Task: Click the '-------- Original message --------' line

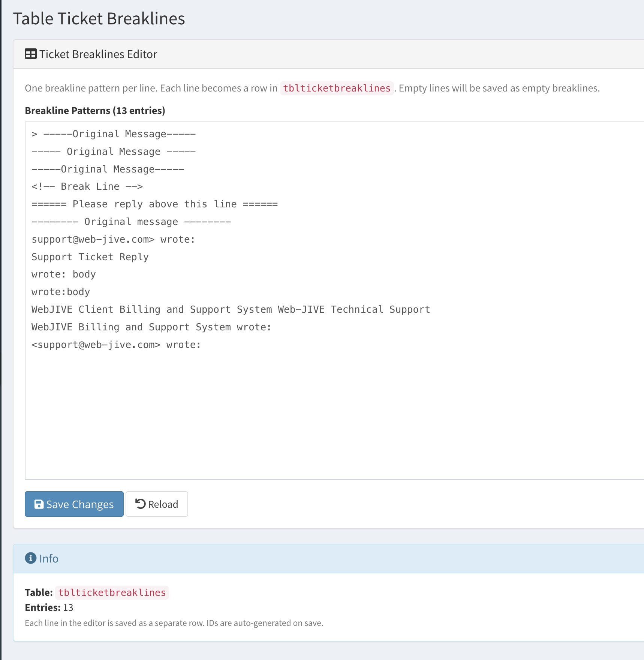Action: pos(131,222)
